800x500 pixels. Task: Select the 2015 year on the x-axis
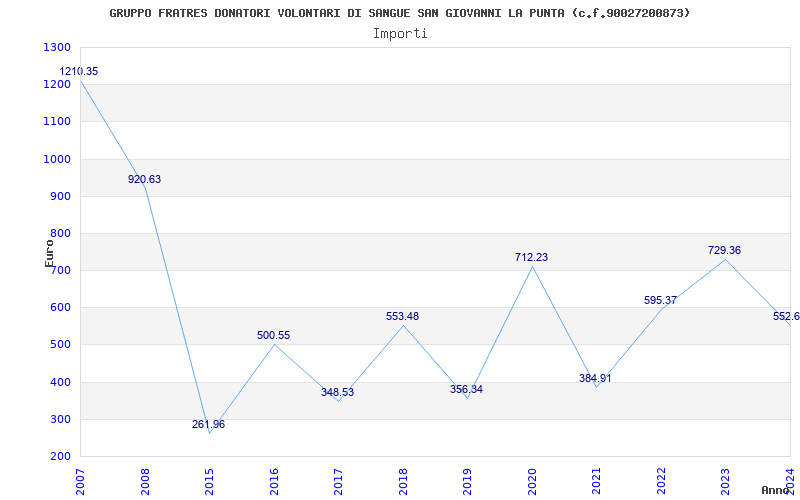209,480
